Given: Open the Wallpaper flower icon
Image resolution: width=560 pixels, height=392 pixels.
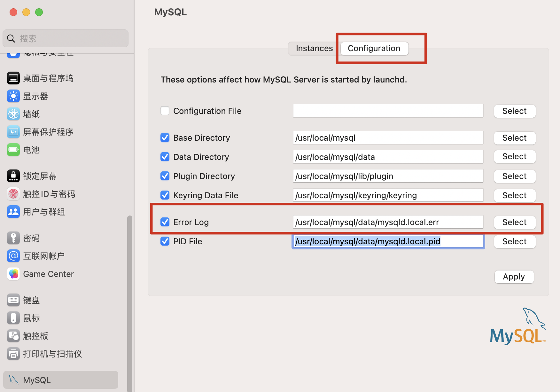Looking at the screenshot, I should [x=13, y=114].
